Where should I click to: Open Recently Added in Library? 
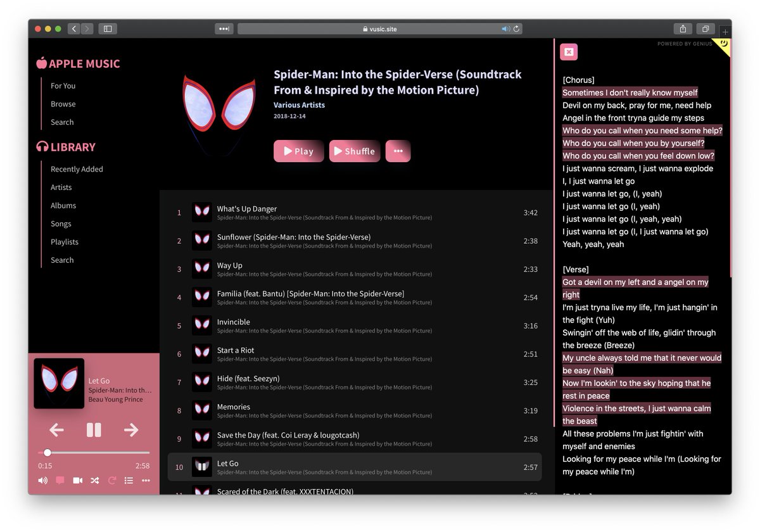click(77, 169)
